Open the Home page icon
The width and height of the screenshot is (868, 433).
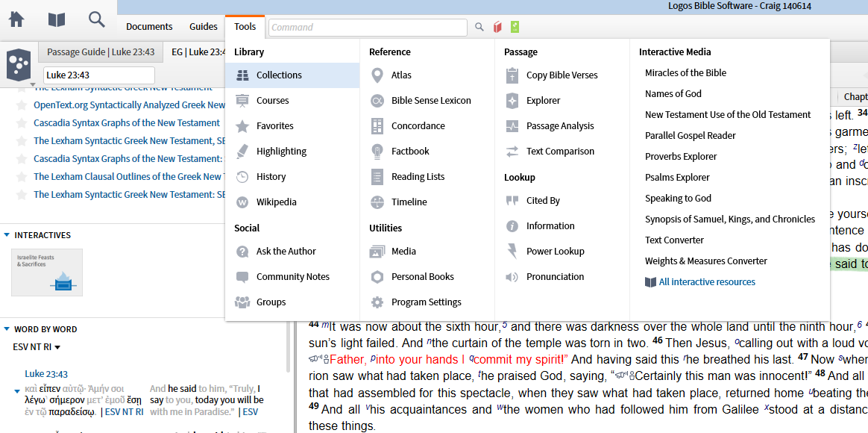pyautogui.click(x=16, y=19)
